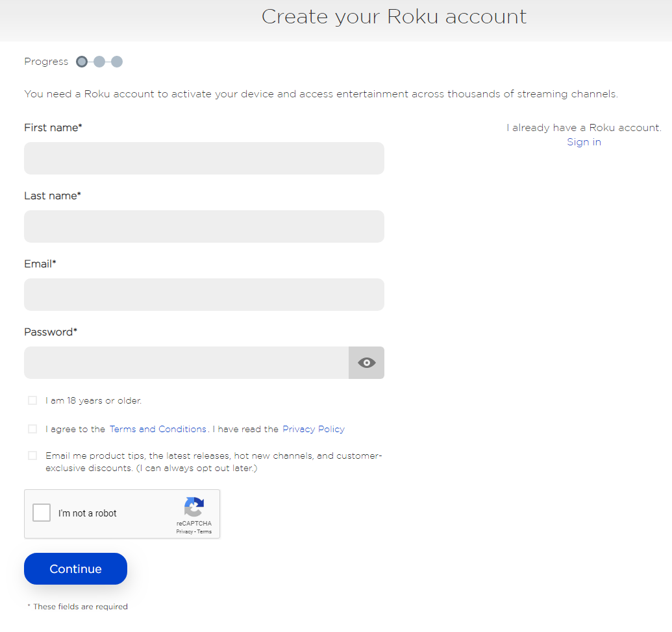Check the 'I'm not a robot' box

[41, 512]
